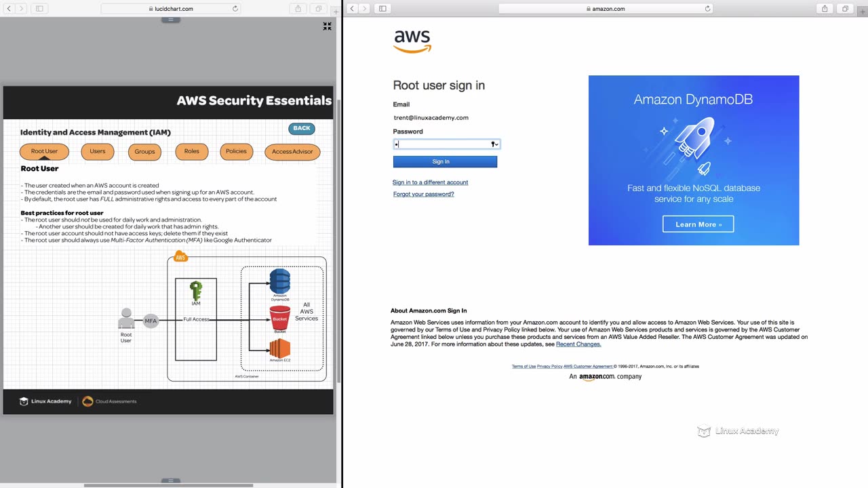This screenshot has height=488, width=868.
Task: Open the Terms of Use link
Action: (x=524, y=367)
